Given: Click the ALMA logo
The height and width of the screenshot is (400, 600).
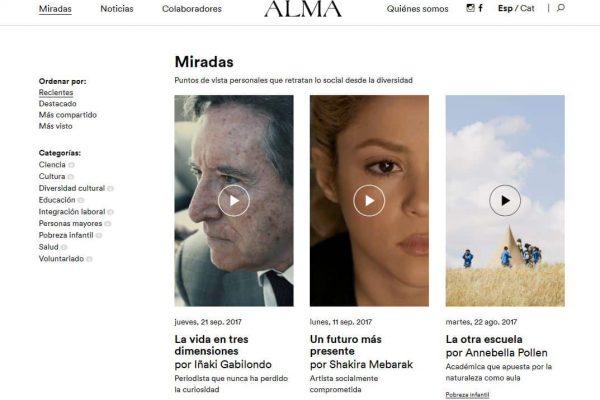Looking at the screenshot, I should (x=303, y=8).
